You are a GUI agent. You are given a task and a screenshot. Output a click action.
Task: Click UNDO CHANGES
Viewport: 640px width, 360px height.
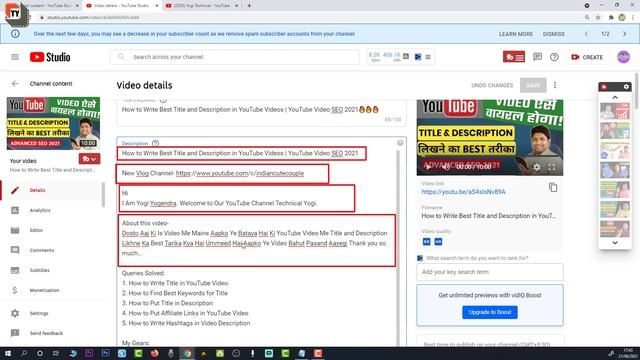pos(492,85)
